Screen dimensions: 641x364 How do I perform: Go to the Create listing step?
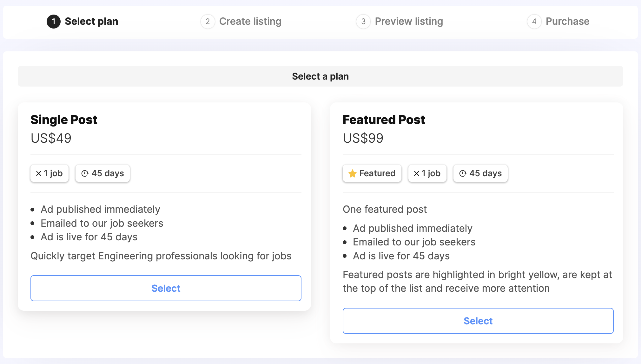241,21
